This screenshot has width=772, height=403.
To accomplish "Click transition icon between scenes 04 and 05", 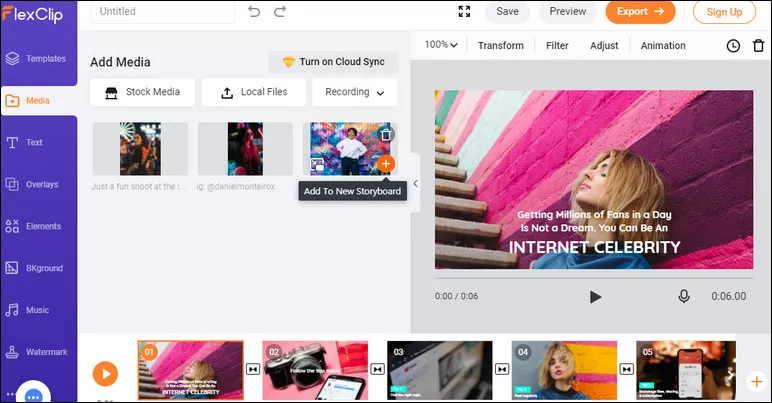I will (627, 369).
